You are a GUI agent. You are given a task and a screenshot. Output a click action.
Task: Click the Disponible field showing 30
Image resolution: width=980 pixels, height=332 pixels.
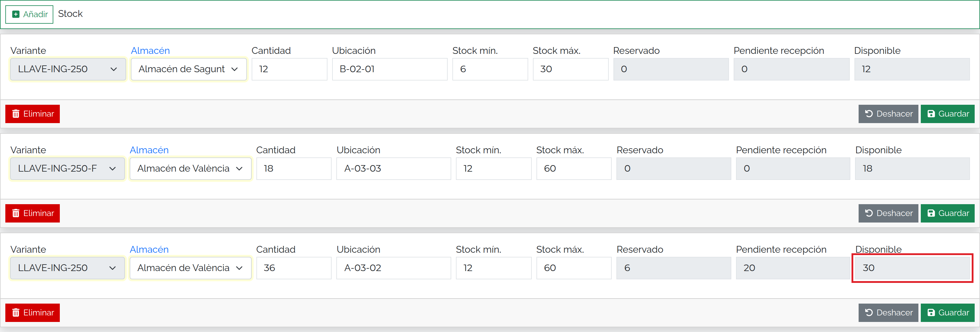click(912, 268)
